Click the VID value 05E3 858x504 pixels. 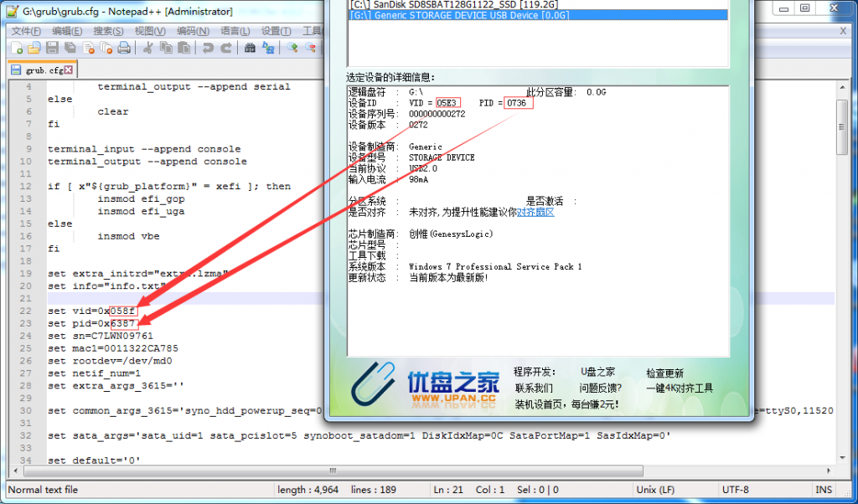tap(447, 103)
